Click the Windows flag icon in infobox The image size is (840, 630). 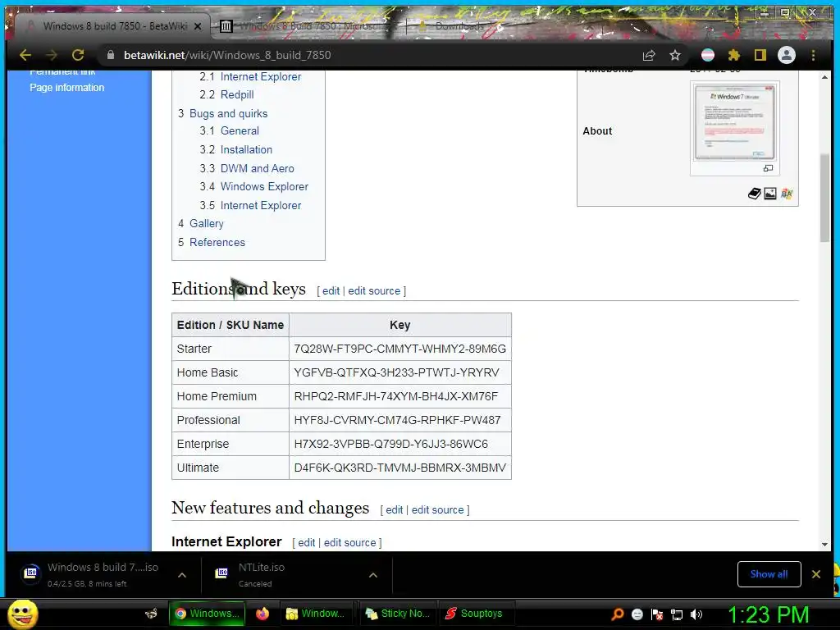(787, 194)
